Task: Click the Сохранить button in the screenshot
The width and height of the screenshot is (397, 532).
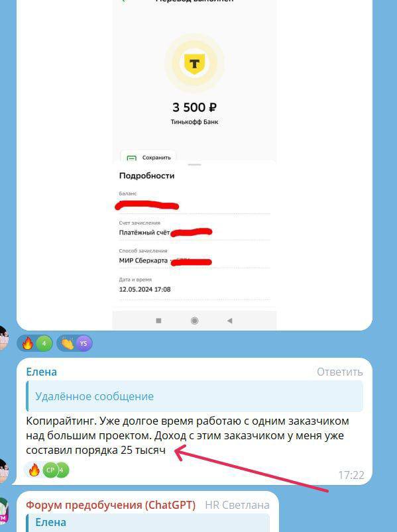Action: pyautogui.click(x=148, y=157)
